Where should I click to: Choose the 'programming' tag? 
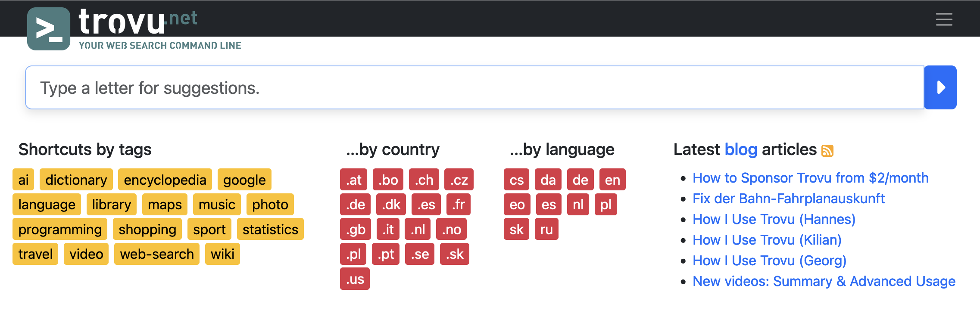point(60,229)
